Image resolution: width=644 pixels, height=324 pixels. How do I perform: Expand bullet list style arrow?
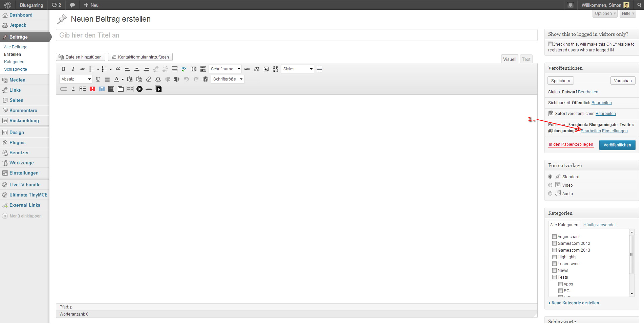98,69
